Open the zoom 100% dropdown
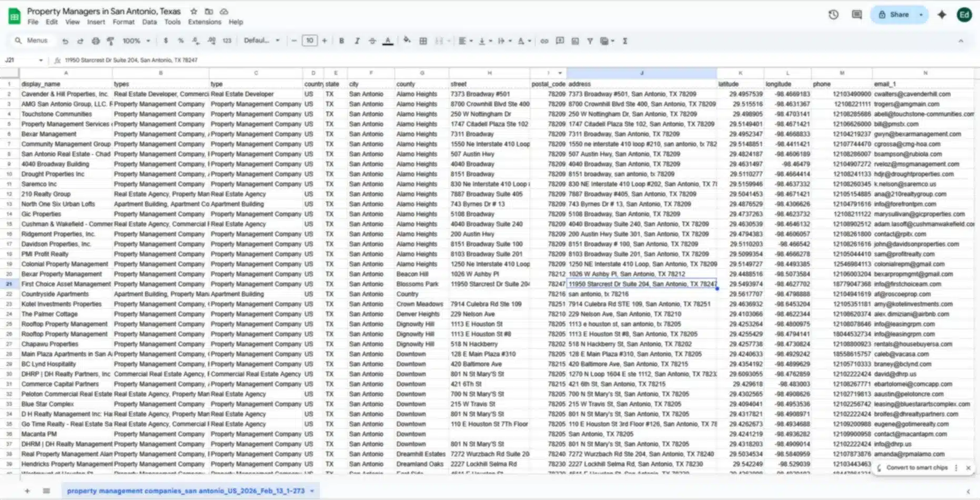This screenshot has height=500, width=980. (136, 41)
